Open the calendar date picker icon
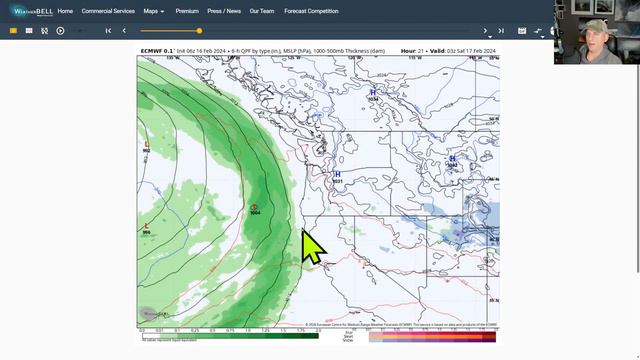640x360 pixels. click(x=522, y=31)
